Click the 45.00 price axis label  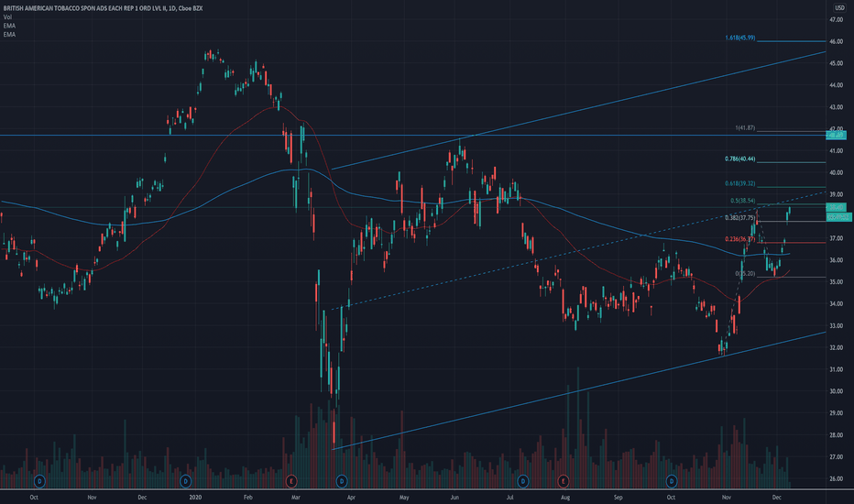tap(836, 63)
